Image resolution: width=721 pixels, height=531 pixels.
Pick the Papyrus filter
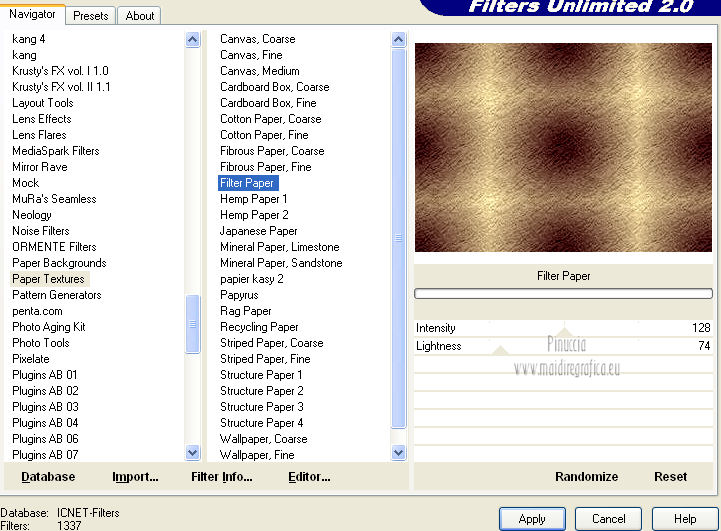(239, 295)
